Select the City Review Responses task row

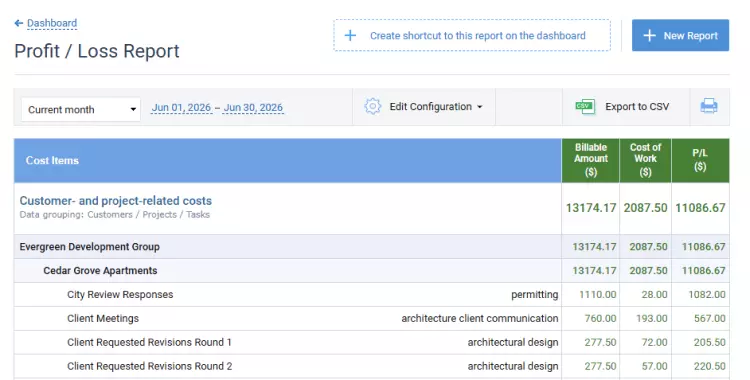coord(372,295)
